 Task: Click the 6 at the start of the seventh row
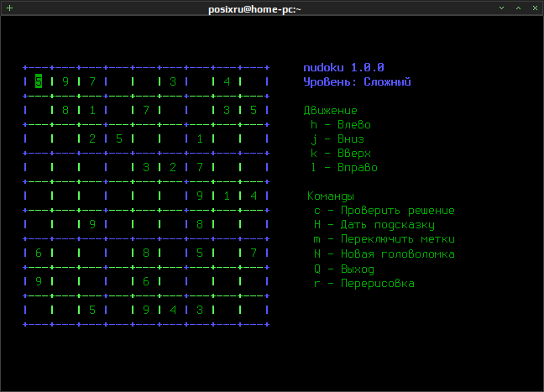[x=39, y=253]
